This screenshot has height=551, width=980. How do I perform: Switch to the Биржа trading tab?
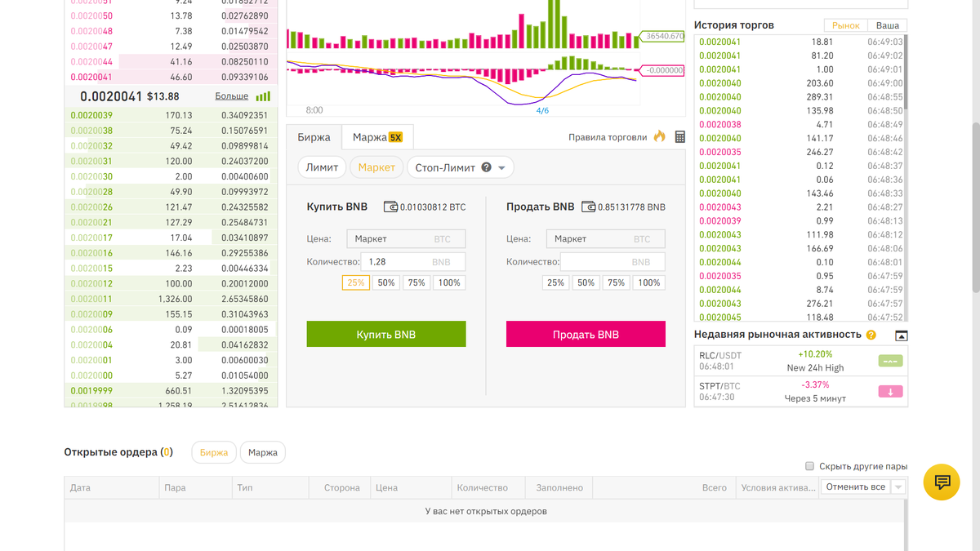point(314,137)
